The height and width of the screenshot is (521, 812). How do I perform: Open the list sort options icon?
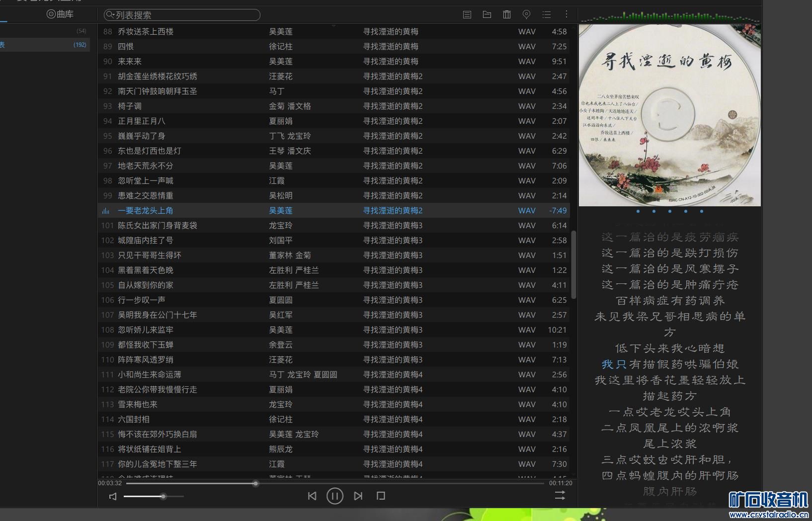[547, 14]
